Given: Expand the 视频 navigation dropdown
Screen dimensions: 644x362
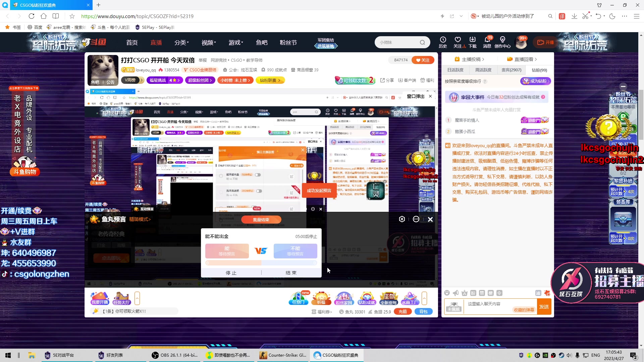Looking at the screenshot, I should coord(209,43).
